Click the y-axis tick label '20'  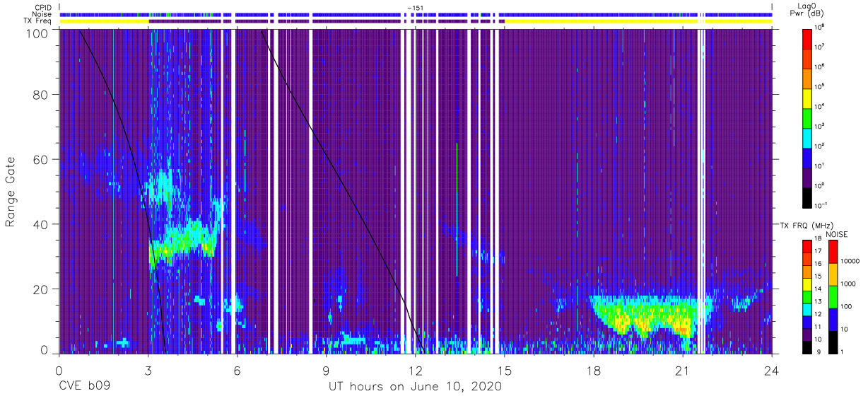[41, 289]
